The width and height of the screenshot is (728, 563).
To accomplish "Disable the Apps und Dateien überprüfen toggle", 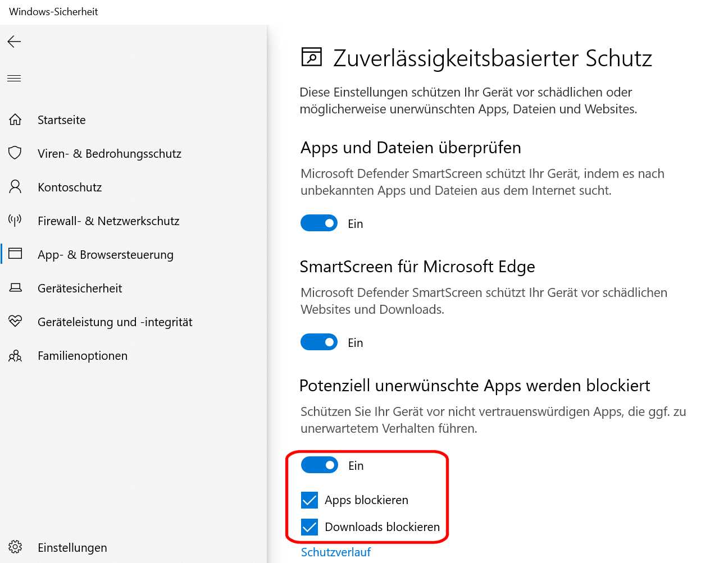I will (x=319, y=223).
